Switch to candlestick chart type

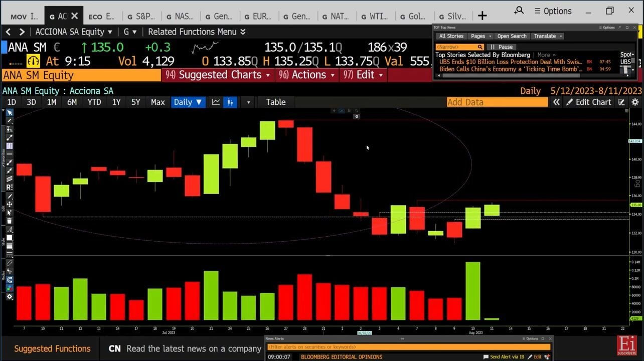click(230, 102)
